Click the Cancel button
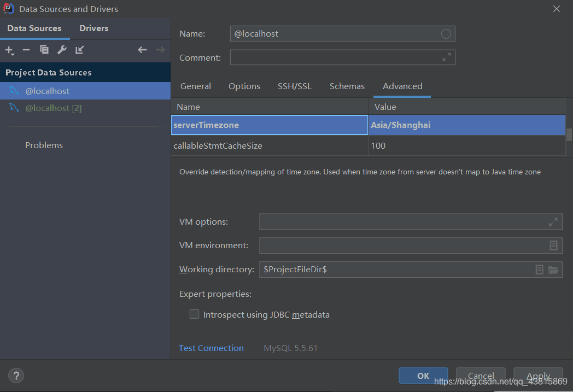Screen dimensions: 573x392 (x=481, y=376)
